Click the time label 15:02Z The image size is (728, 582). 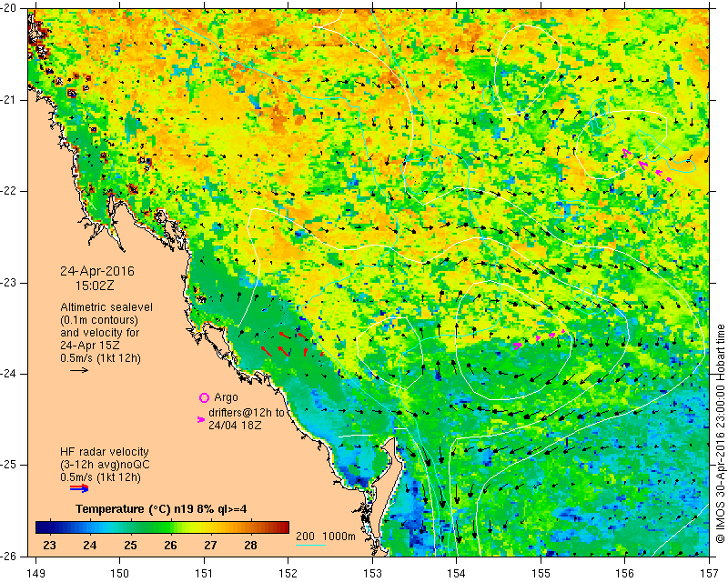[95, 286]
